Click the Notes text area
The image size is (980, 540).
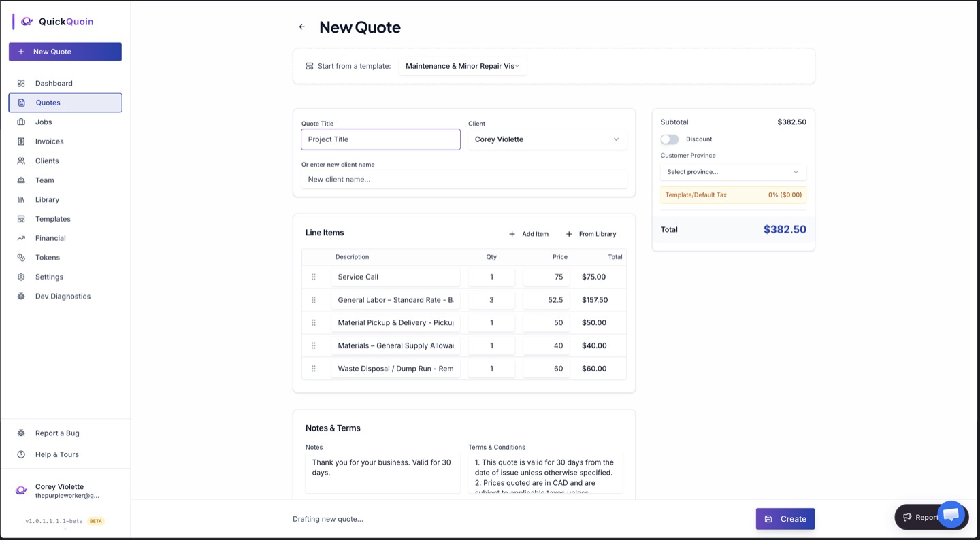click(382, 473)
